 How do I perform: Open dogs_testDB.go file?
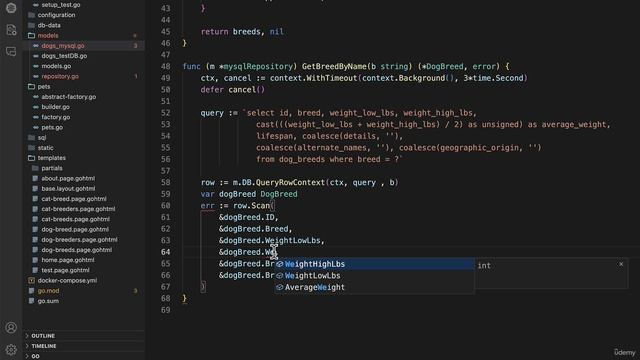(84, 56)
